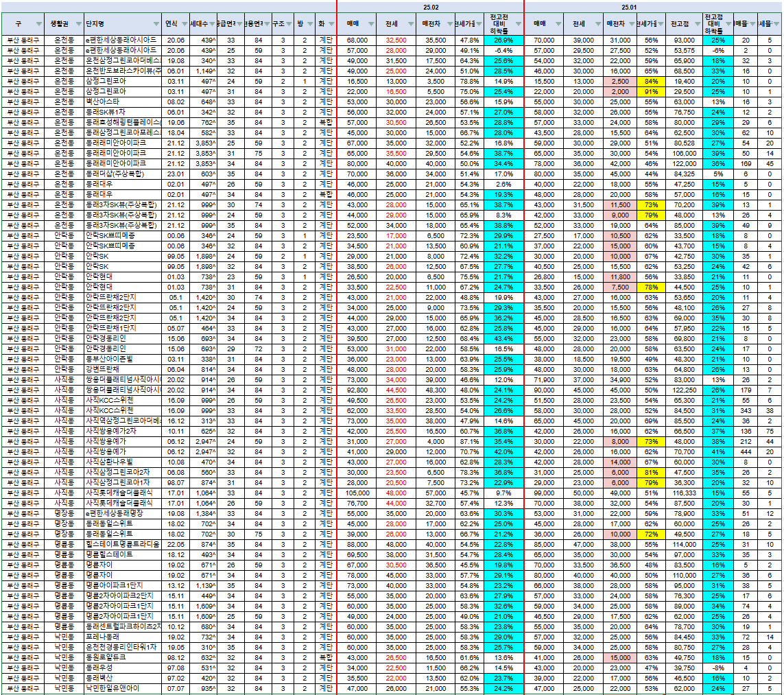Viewport: 784px width, 695px height.
Task: Select the 사직삼정그린코아2차 name cell
Action: point(123,473)
